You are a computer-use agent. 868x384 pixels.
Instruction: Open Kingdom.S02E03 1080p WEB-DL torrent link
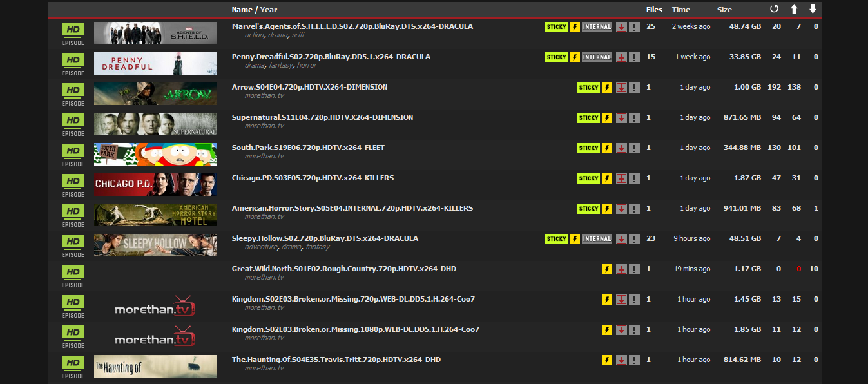pos(356,329)
